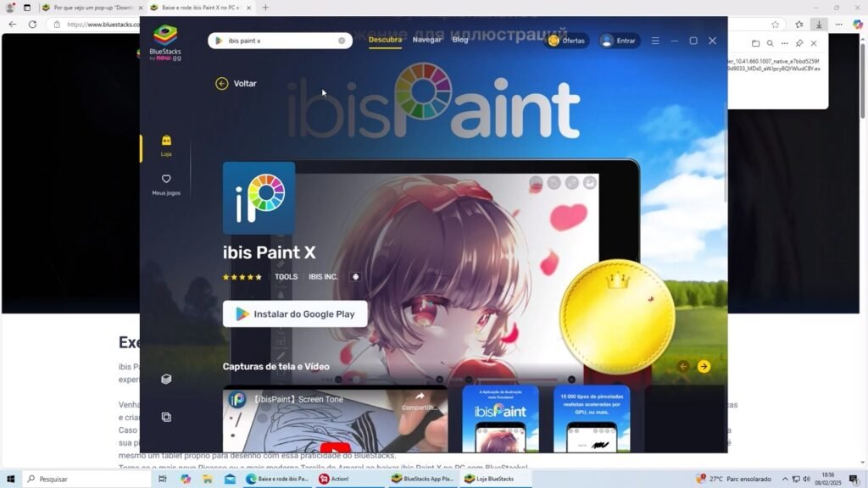Open the Descubra tab
Image resolution: width=868 pixels, height=488 pixels.
click(x=385, y=40)
